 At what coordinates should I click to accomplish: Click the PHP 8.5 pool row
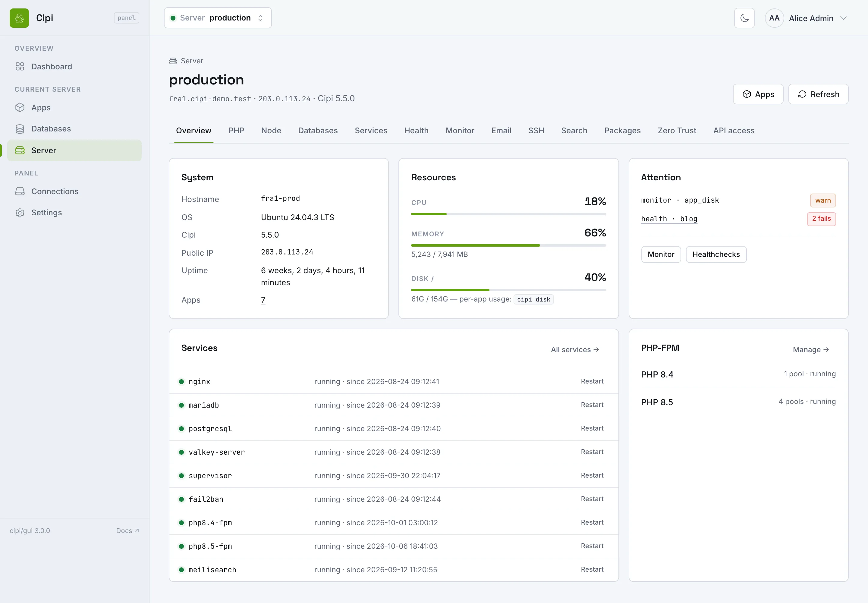(x=738, y=402)
